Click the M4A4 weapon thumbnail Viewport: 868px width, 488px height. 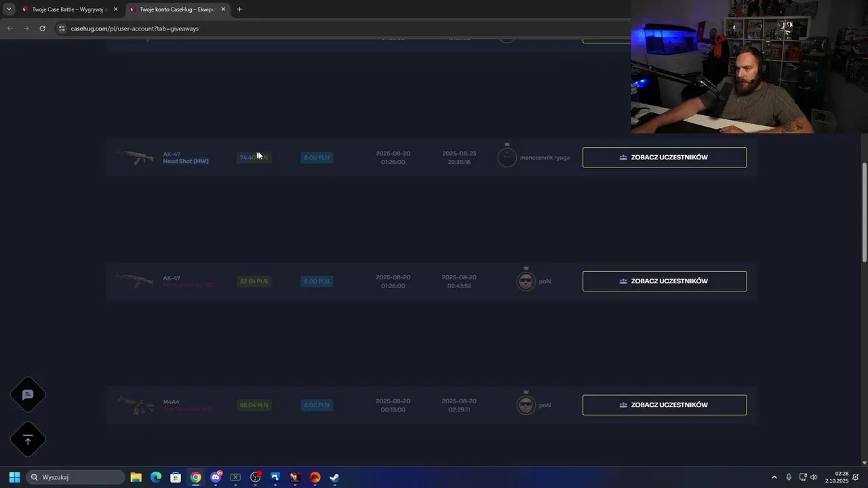(136, 405)
